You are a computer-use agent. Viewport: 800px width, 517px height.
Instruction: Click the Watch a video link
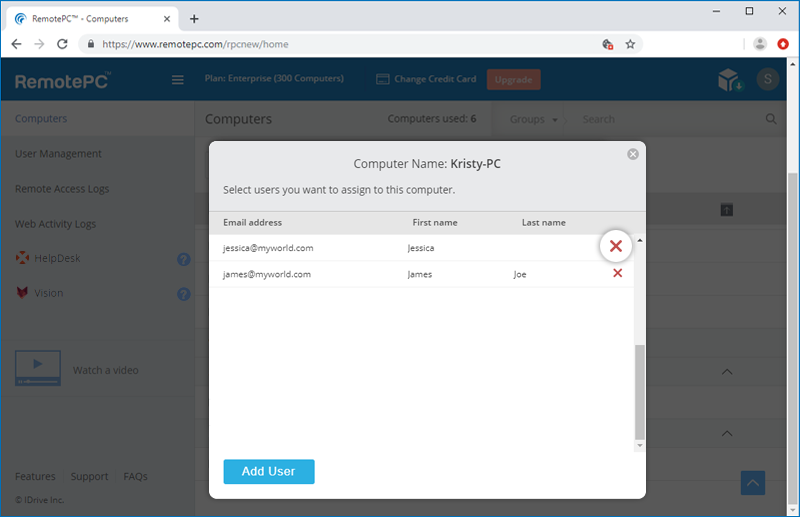106,370
